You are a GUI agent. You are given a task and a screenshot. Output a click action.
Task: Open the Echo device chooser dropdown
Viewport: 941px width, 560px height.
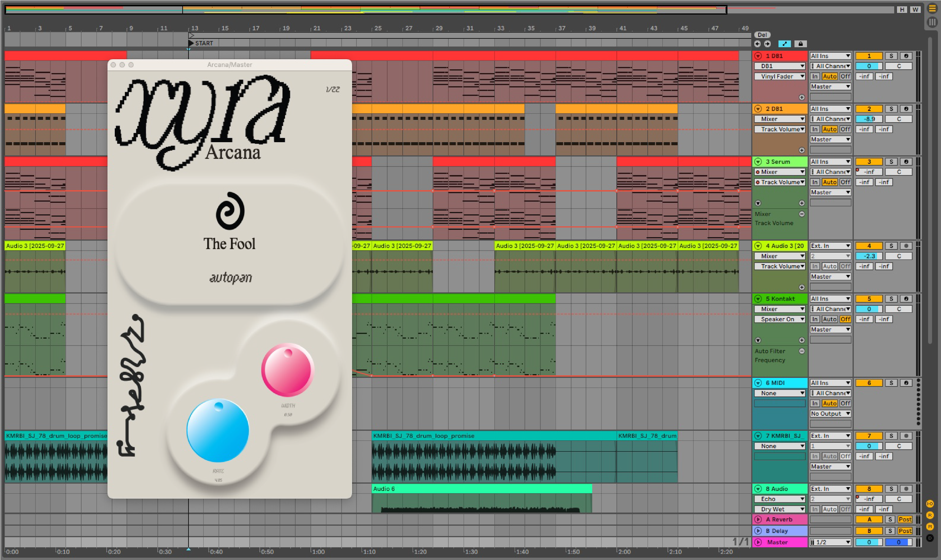point(780,499)
